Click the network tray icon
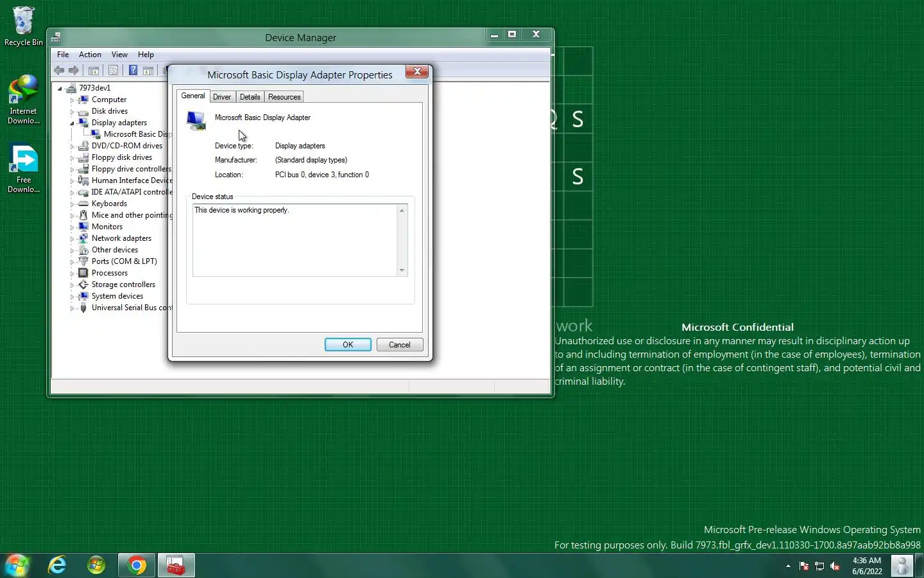The width and height of the screenshot is (924, 578). pyautogui.click(x=819, y=566)
